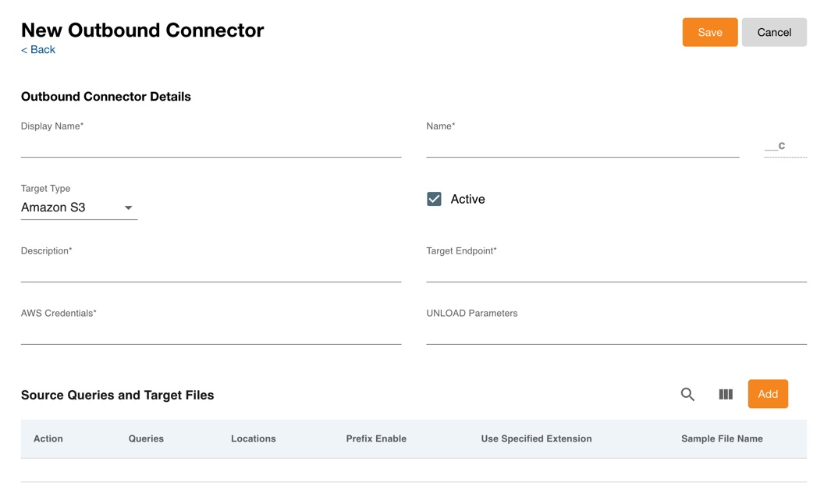Click the AWS Credentials field
The width and height of the screenshot is (831, 504).
tap(211, 333)
